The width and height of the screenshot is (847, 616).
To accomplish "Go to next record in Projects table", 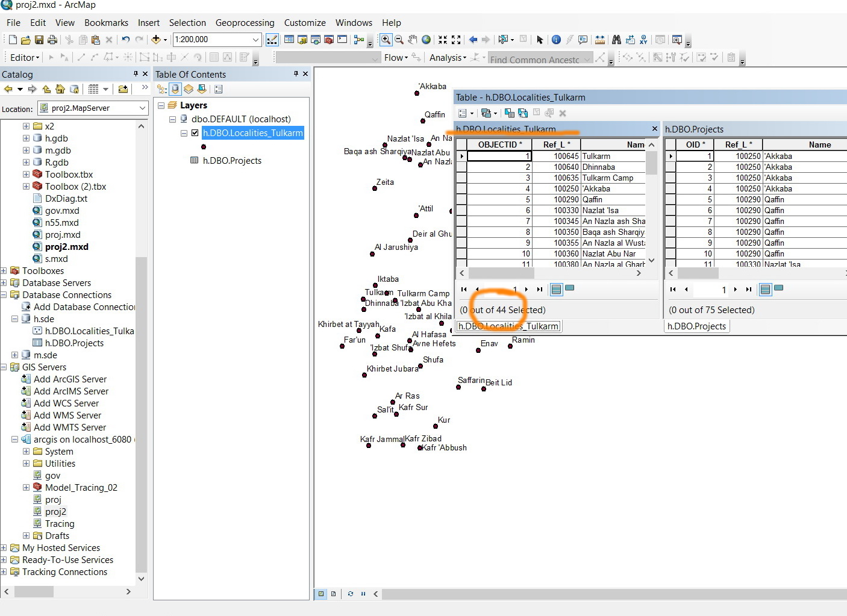I will tap(736, 290).
